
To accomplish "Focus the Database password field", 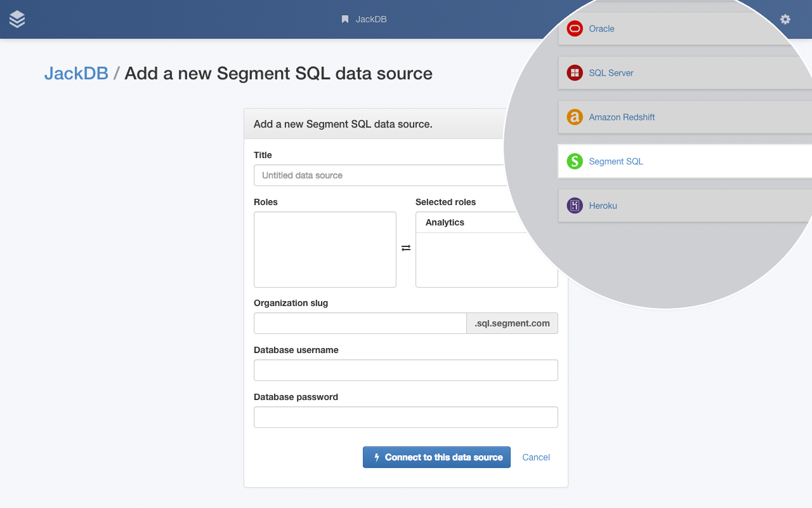I will pos(406,417).
